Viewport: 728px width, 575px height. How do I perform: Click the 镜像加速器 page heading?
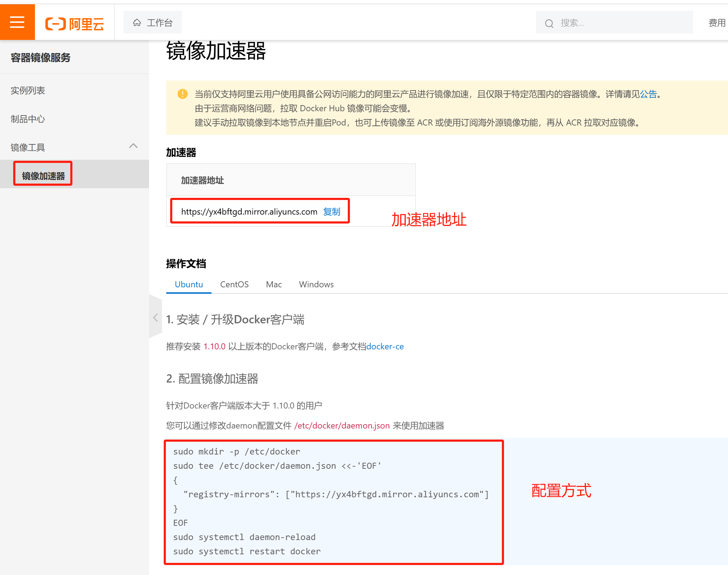(216, 51)
